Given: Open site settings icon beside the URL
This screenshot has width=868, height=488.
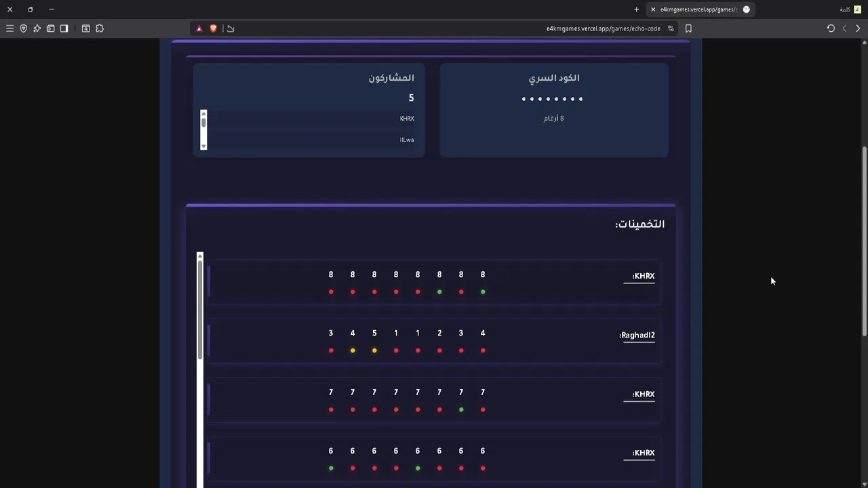Looking at the screenshot, I should [671, 28].
